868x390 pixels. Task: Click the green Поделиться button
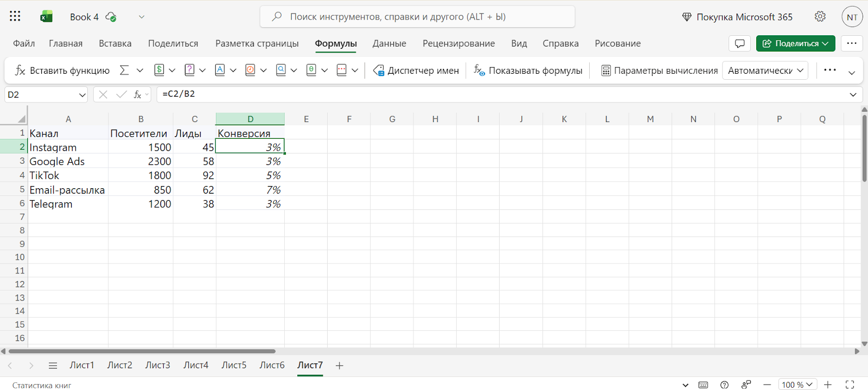pos(795,43)
